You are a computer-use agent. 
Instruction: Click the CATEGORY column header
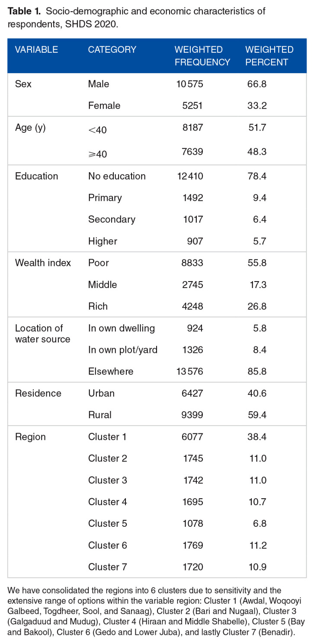coord(112,50)
